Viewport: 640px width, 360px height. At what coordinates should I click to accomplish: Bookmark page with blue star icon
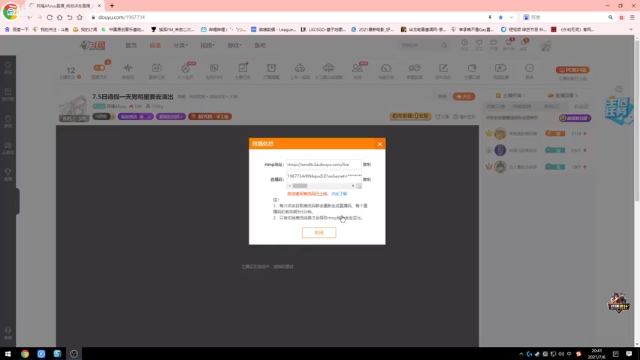tap(500, 17)
